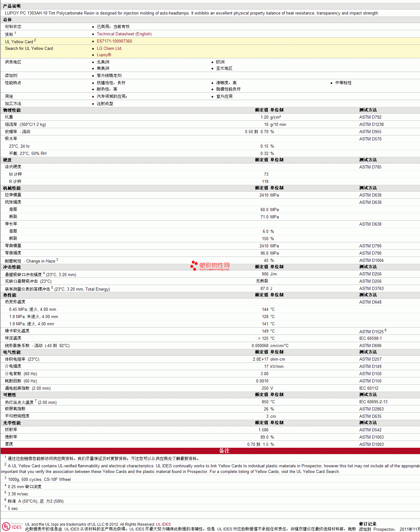Click the 无断裂 unnotched impact result
The image size is (420, 532).
pyautogui.click(x=262, y=281)
